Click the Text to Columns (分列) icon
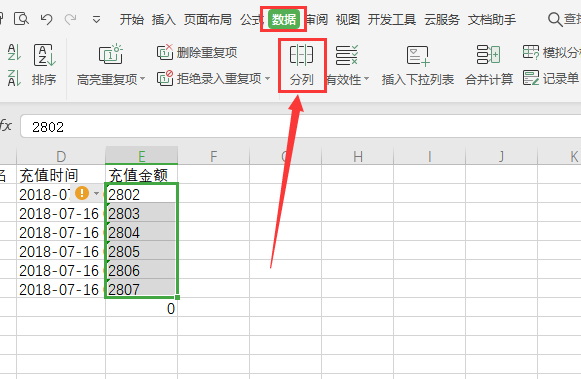The image size is (581, 379). pos(301,55)
